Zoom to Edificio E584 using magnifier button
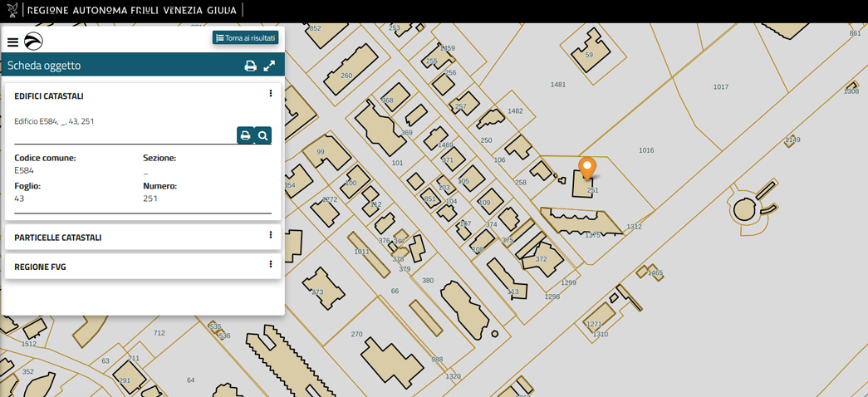 pos(263,135)
